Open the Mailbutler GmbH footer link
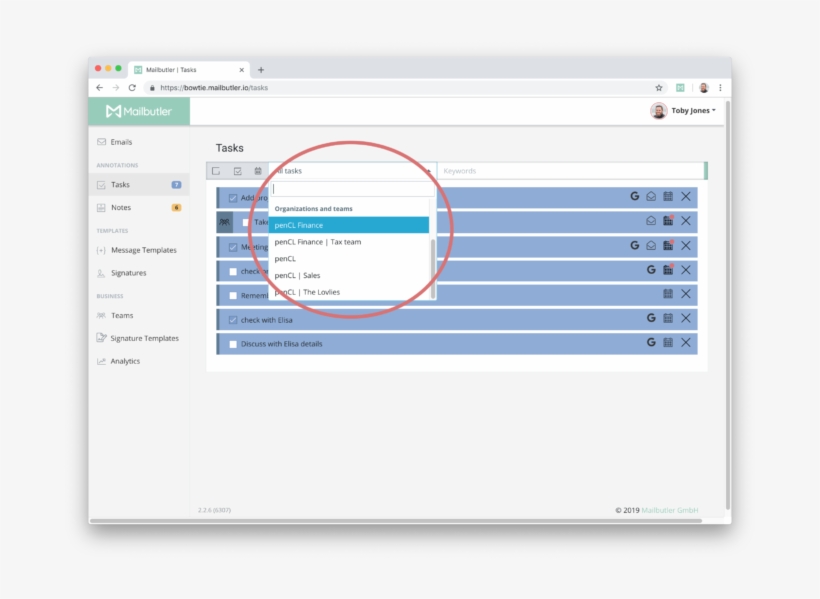Screen dimensions: 820x599 point(670,510)
